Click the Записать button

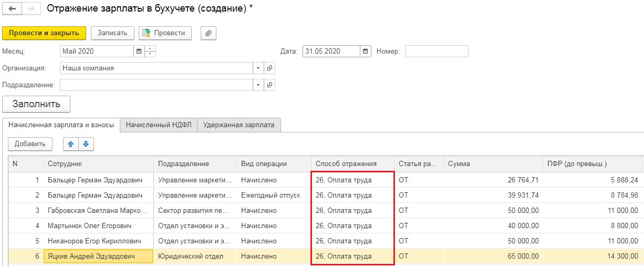click(x=112, y=33)
